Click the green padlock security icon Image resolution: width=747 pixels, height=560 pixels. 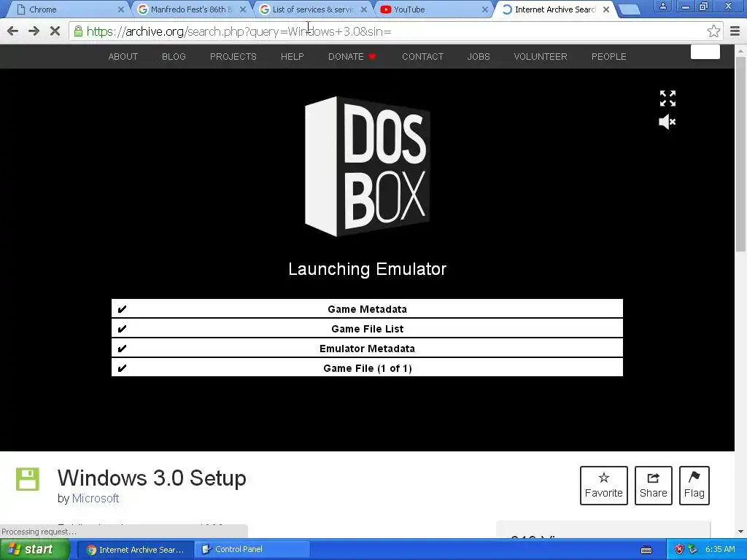(x=78, y=31)
